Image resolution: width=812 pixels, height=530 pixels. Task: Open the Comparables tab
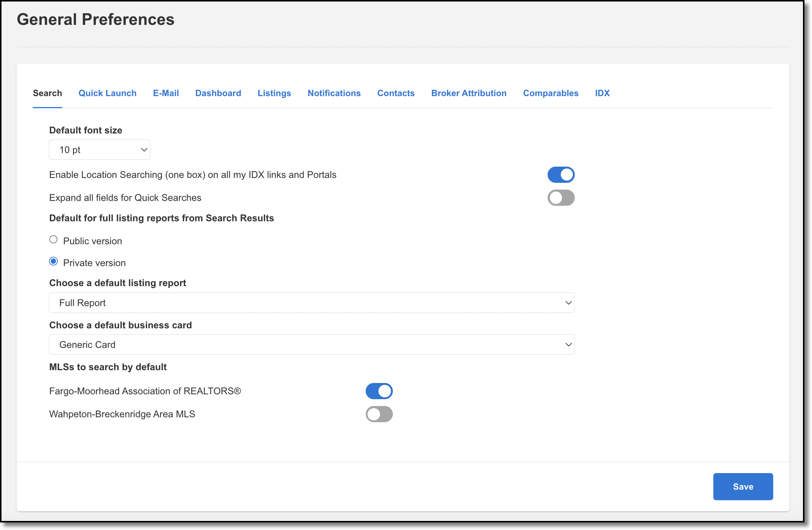551,93
